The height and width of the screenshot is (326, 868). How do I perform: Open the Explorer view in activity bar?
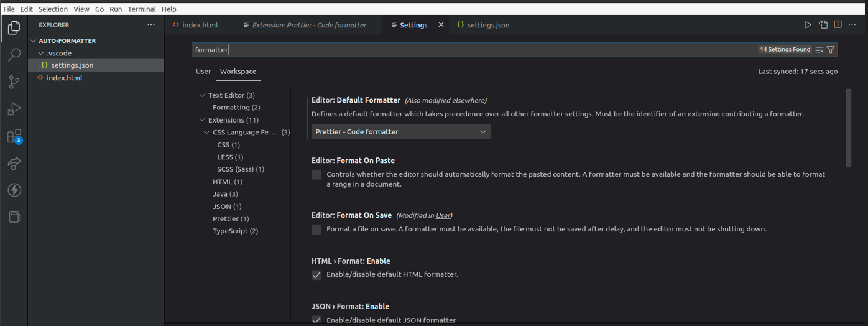[14, 28]
